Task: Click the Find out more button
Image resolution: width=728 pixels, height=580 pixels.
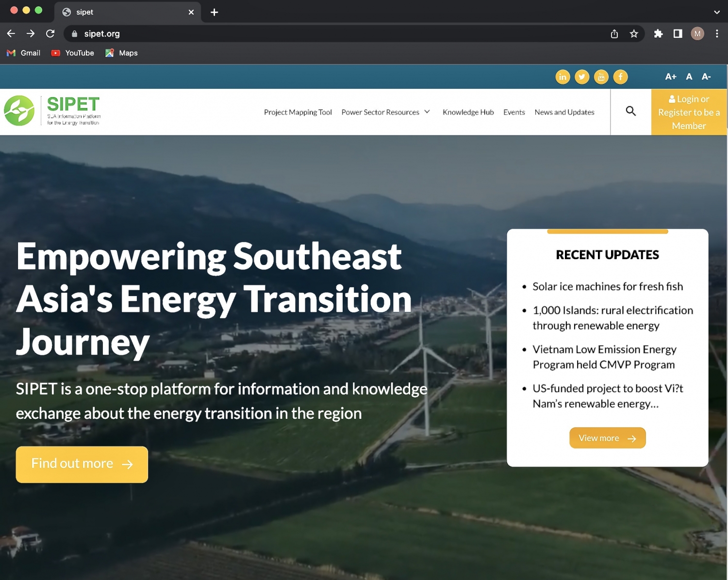Action: click(x=82, y=464)
